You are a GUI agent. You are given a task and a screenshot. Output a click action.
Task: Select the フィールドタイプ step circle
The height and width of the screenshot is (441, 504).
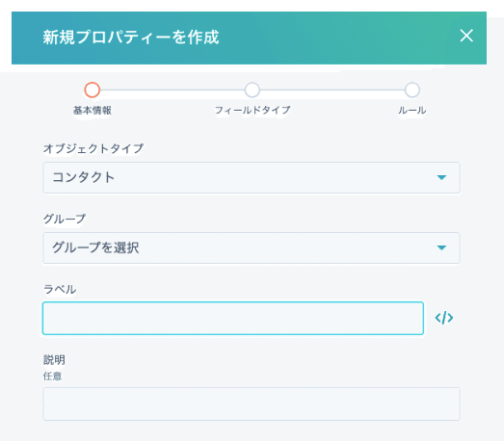point(252,90)
